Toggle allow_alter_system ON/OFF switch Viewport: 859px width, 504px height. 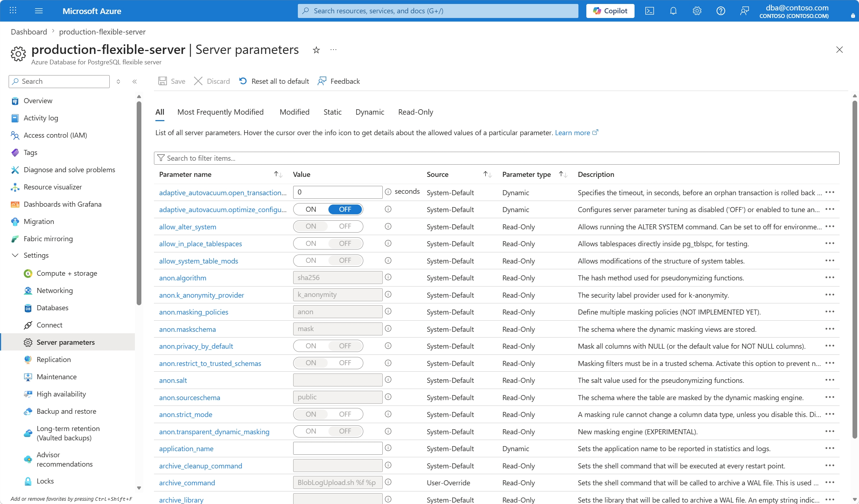pyautogui.click(x=328, y=226)
